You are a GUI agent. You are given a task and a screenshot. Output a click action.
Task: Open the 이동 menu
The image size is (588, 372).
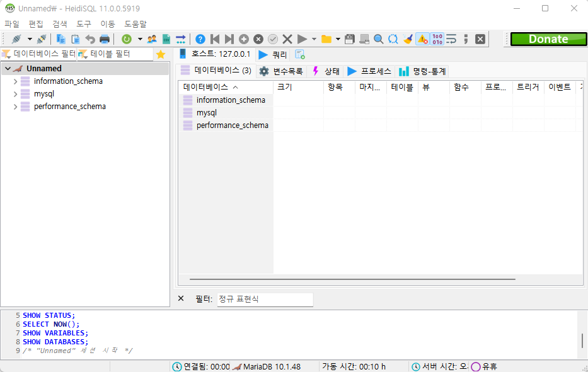click(x=108, y=24)
